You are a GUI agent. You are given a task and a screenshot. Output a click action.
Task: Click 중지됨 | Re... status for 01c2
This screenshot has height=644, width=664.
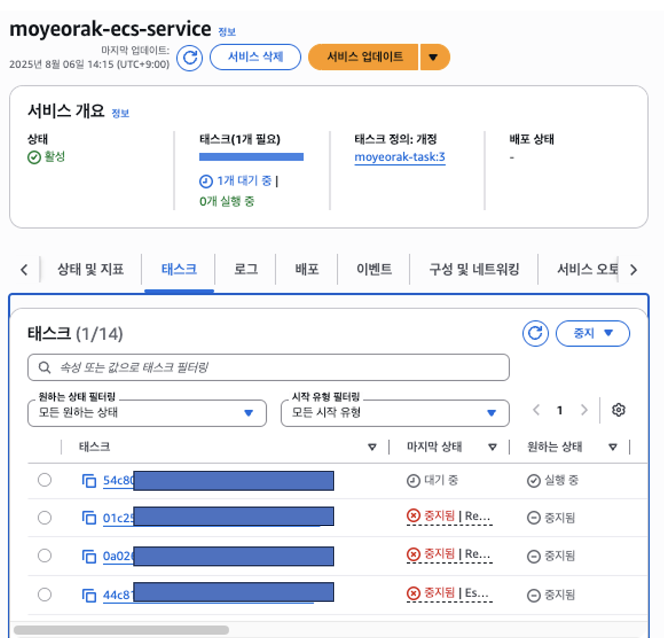(x=449, y=516)
